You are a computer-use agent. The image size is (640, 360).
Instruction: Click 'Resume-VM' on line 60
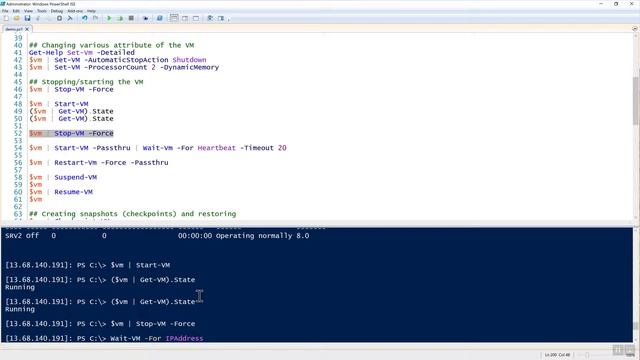point(73,192)
